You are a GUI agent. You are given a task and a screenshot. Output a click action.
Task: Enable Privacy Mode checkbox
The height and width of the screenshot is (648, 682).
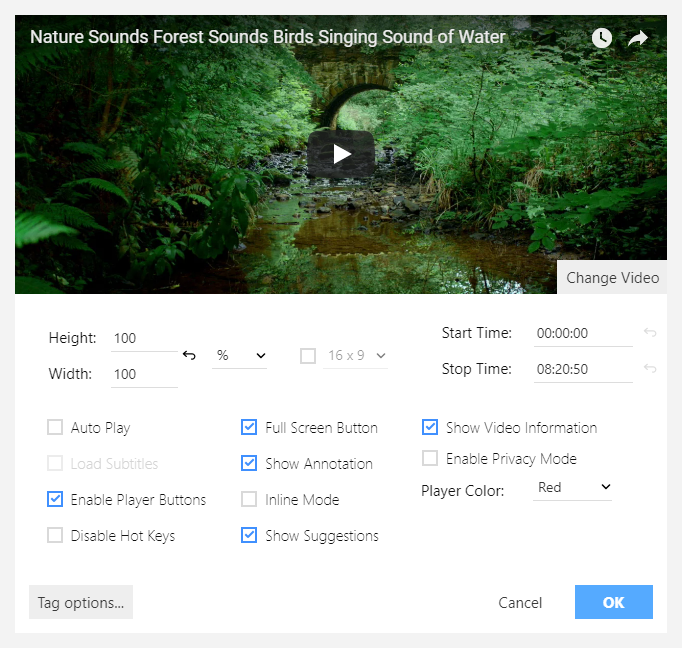tap(430, 459)
